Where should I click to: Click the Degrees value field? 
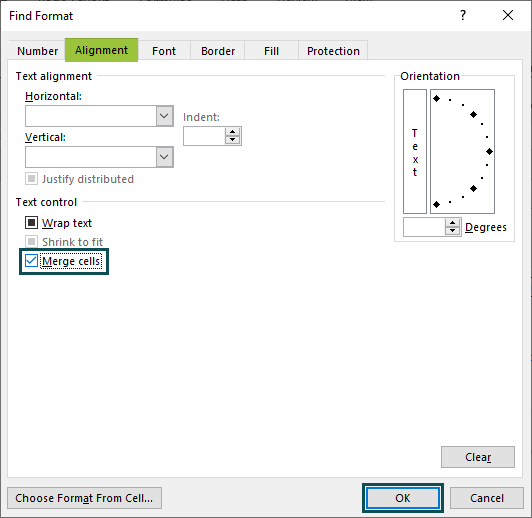424,227
